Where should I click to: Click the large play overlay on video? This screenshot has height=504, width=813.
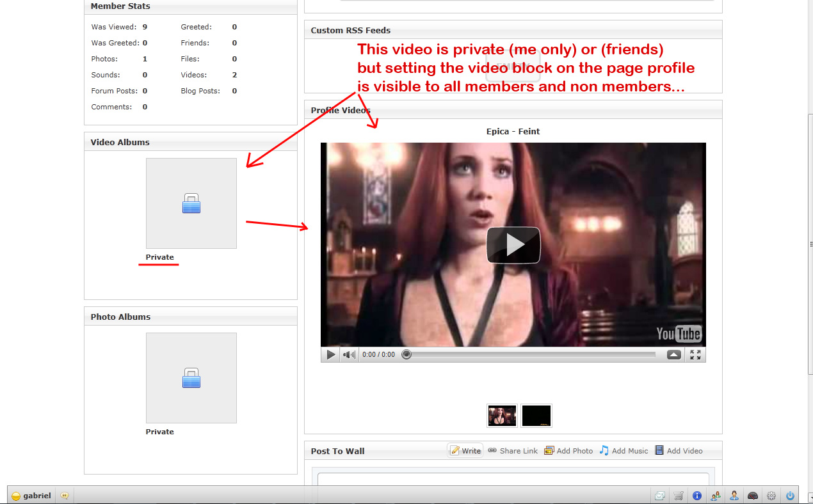[513, 245]
